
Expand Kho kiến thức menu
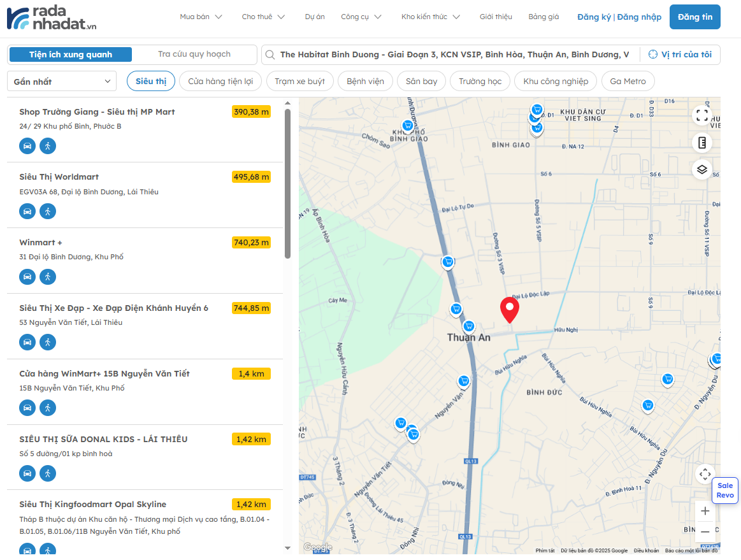coord(431,17)
